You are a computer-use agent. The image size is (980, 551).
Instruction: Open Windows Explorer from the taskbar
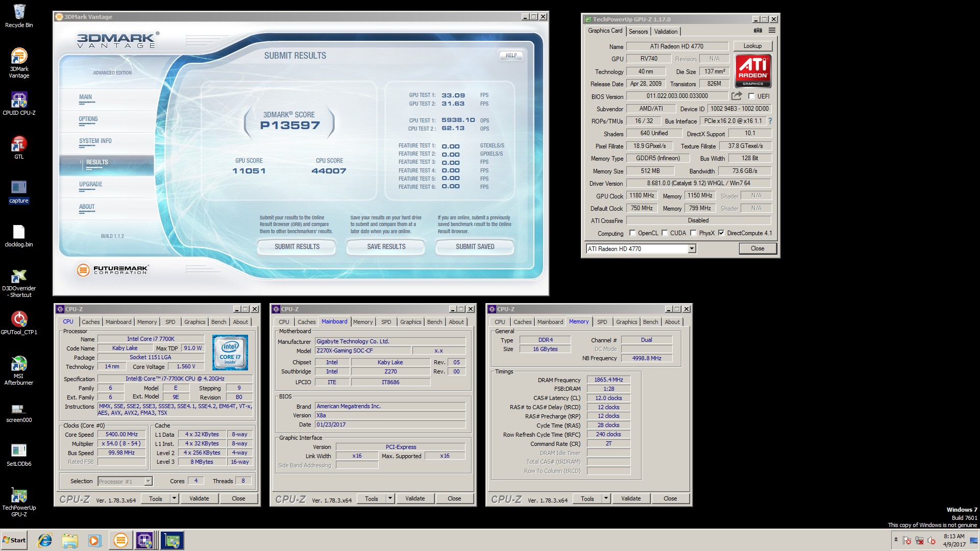point(70,540)
